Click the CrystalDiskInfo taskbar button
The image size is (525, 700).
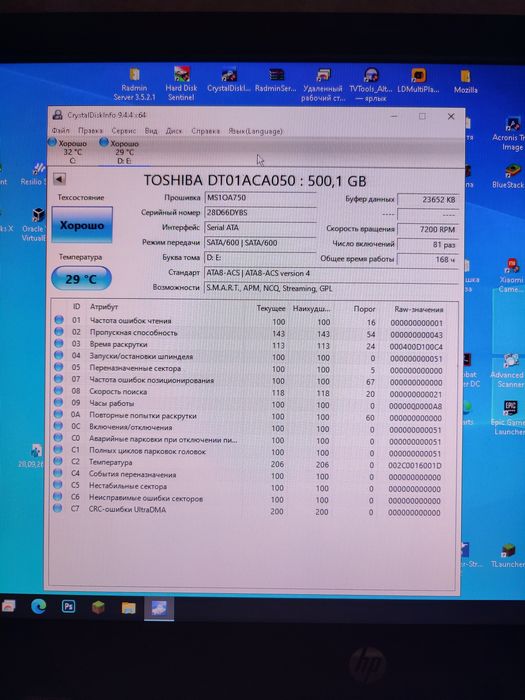pyautogui.click(x=159, y=608)
